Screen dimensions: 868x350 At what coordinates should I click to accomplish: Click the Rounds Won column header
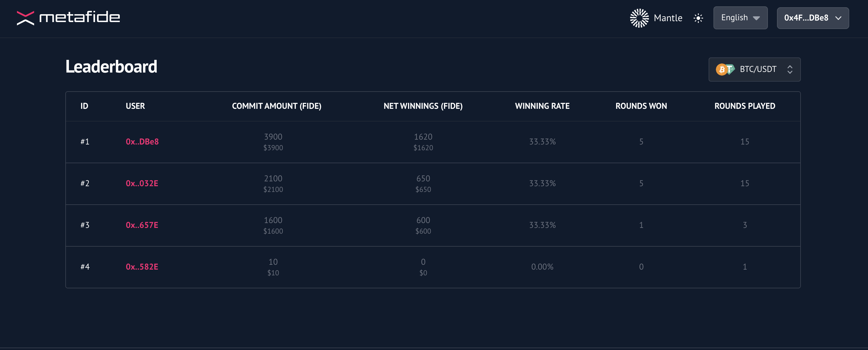pos(641,106)
